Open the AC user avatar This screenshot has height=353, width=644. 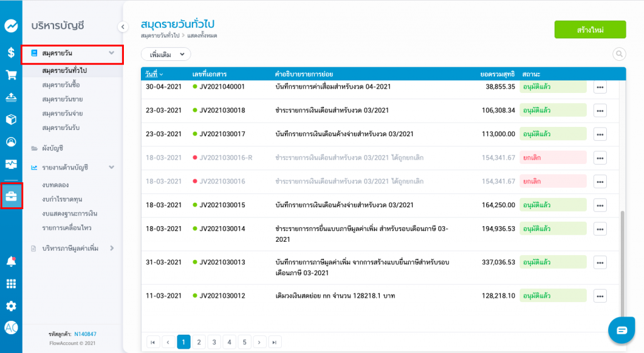point(11,328)
